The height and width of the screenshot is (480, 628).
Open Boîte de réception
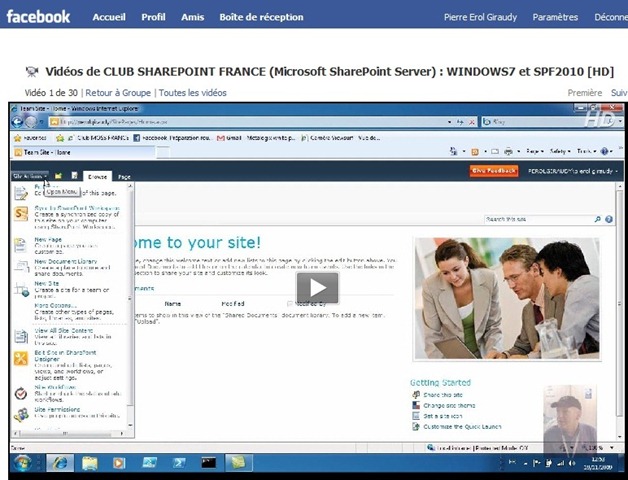click(262, 17)
